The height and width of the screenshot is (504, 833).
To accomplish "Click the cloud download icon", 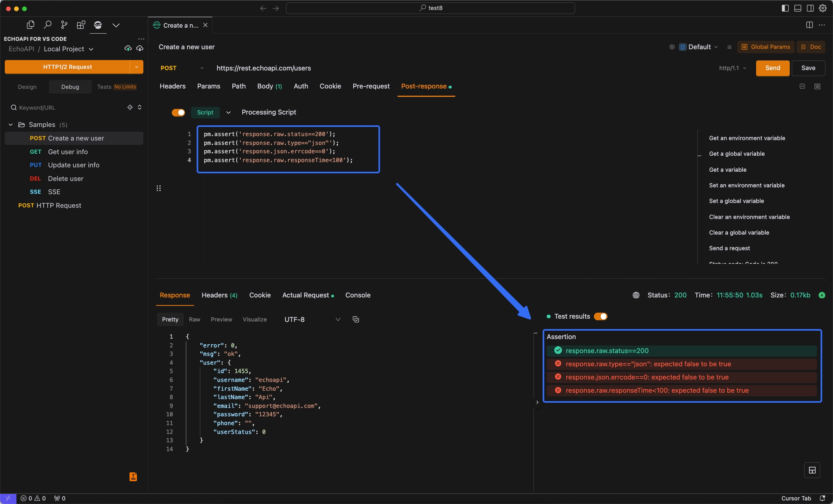I will tap(140, 48).
